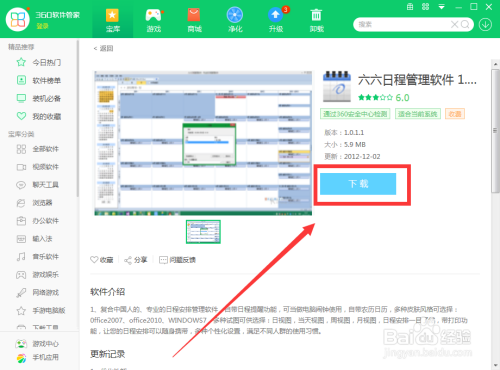Go back using the 返回 link
This screenshot has width=500, height=370.
point(103,48)
